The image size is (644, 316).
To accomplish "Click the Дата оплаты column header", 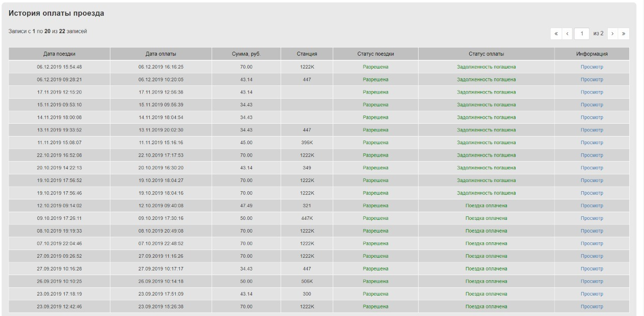I will pos(160,54).
